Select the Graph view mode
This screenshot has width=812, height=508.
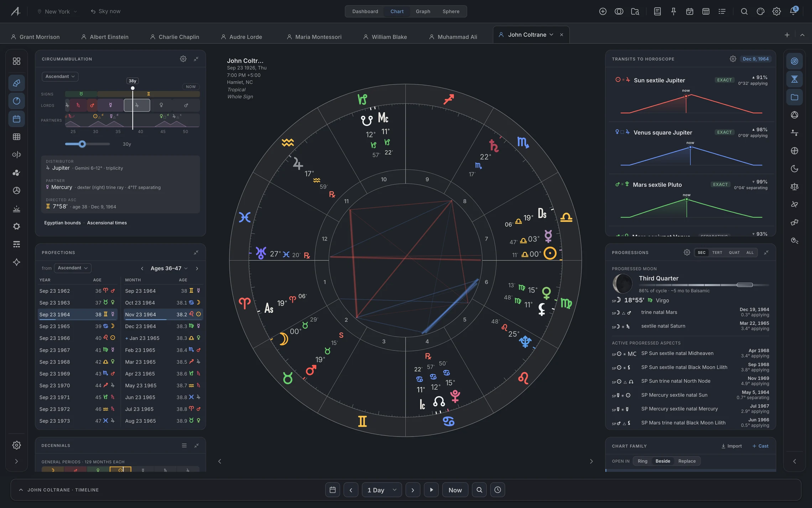point(423,11)
